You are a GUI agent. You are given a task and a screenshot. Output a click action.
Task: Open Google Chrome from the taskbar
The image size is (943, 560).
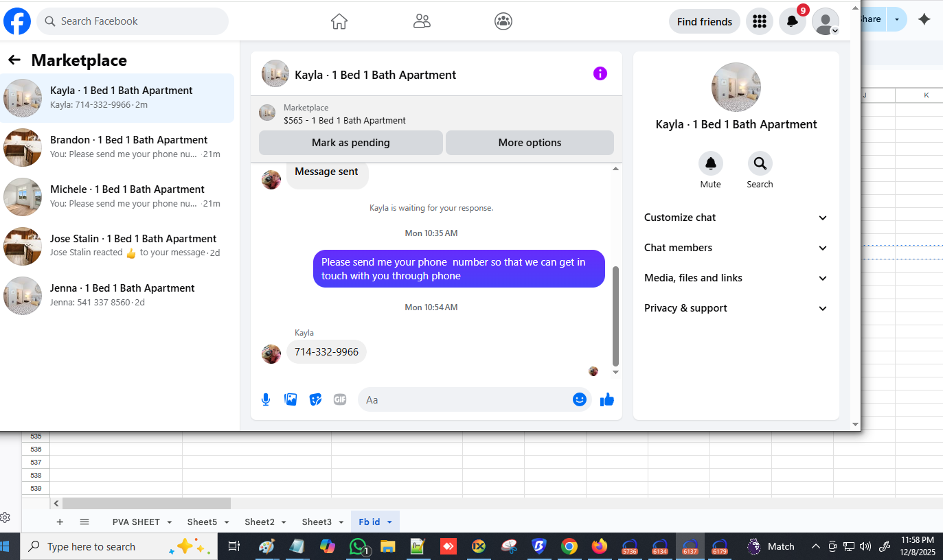pos(569,546)
